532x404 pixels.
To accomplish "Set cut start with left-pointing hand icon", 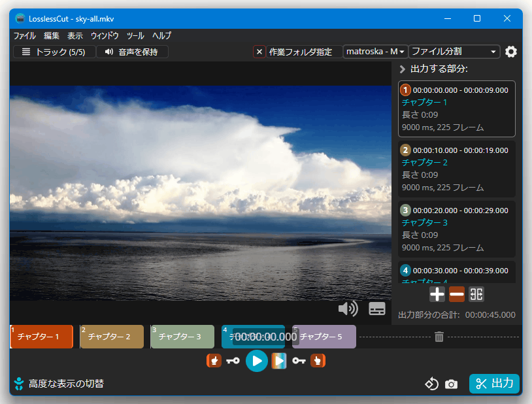I will pos(214,361).
